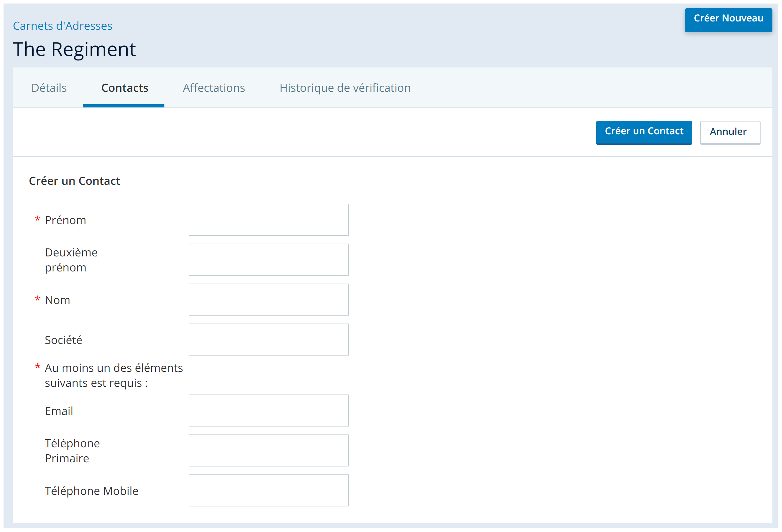This screenshot has width=782, height=532.
Task: Open Historique de vérification tab
Action: point(345,87)
